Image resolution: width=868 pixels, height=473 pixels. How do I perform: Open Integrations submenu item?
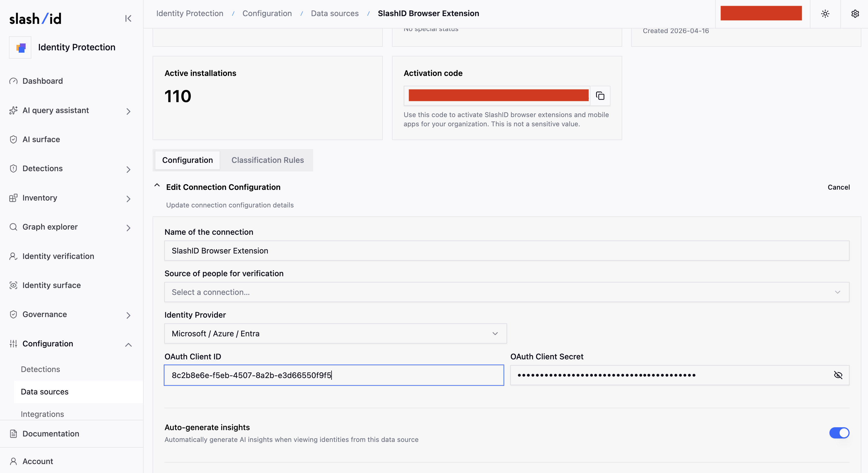[43, 414]
